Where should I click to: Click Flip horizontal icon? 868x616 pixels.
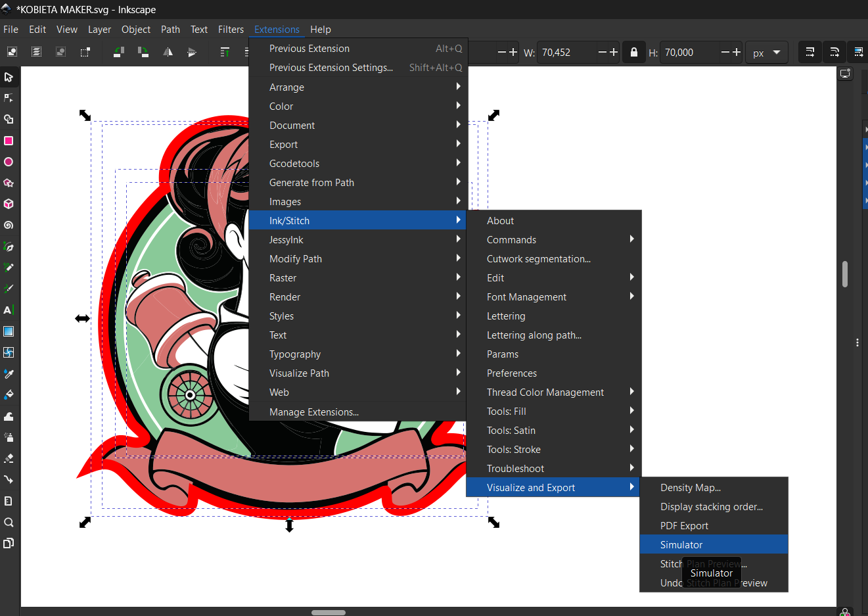tap(168, 52)
